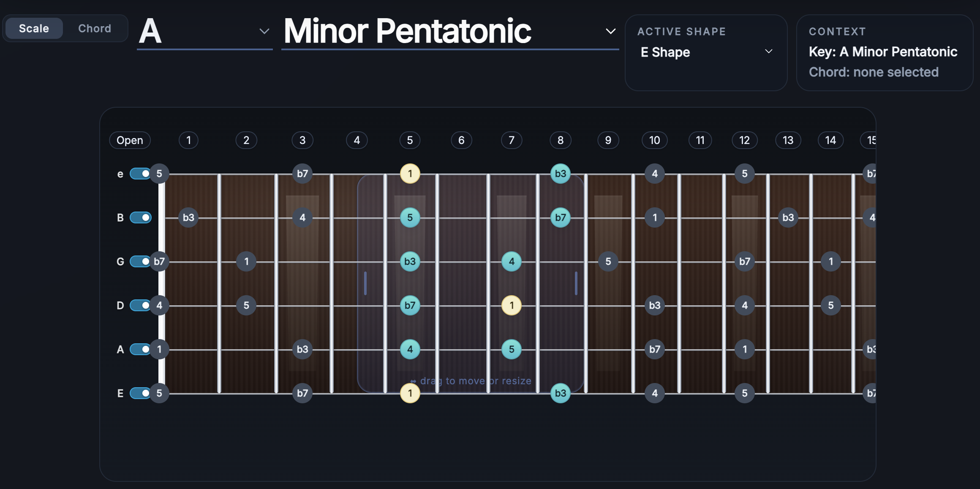Select root note on G string fret 14
980x489 pixels.
831,261
